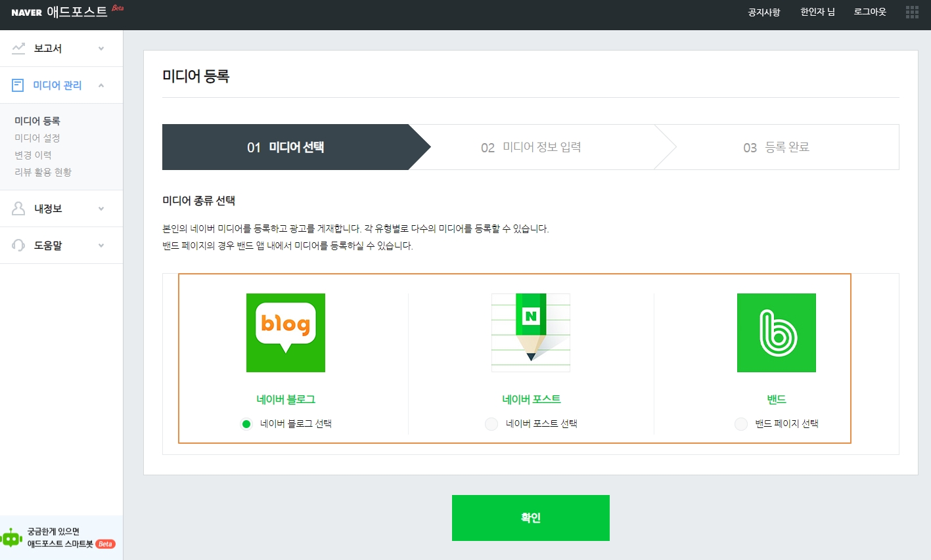Click the 네이버 블로그 선택 label text
Image resolution: width=931 pixels, height=560 pixels.
296,424
